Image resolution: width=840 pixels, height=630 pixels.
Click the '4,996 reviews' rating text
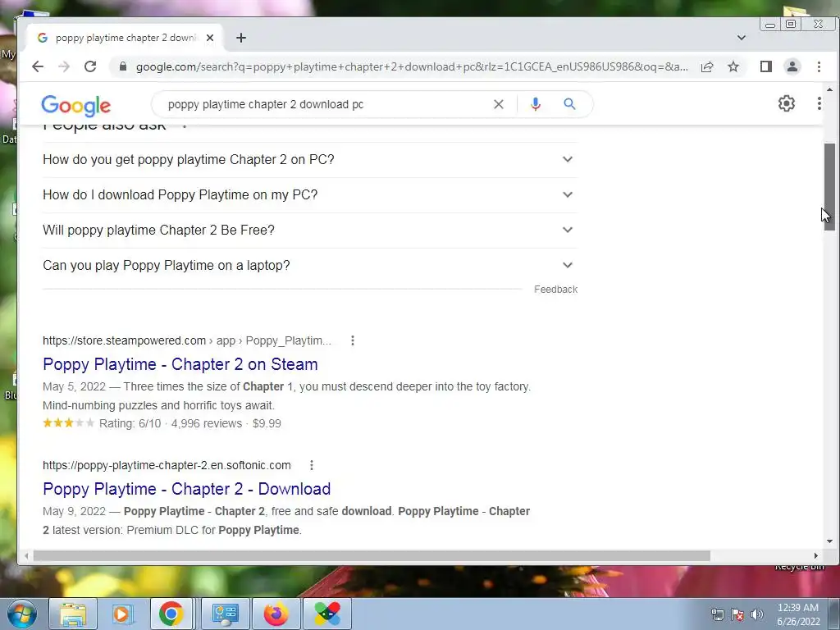[207, 424]
